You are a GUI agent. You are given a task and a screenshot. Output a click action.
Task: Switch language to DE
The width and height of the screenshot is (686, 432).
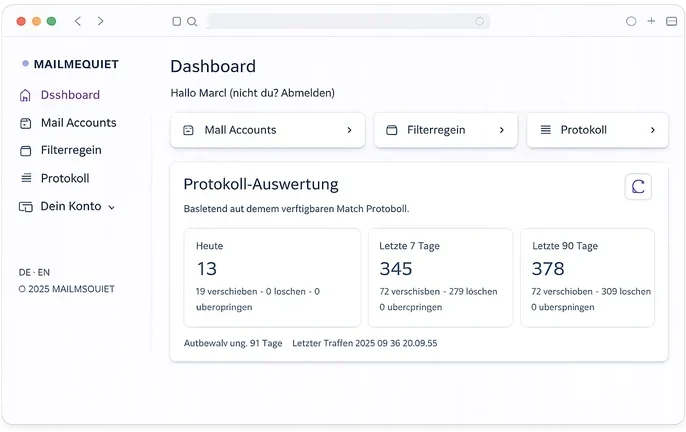pyautogui.click(x=25, y=272)
